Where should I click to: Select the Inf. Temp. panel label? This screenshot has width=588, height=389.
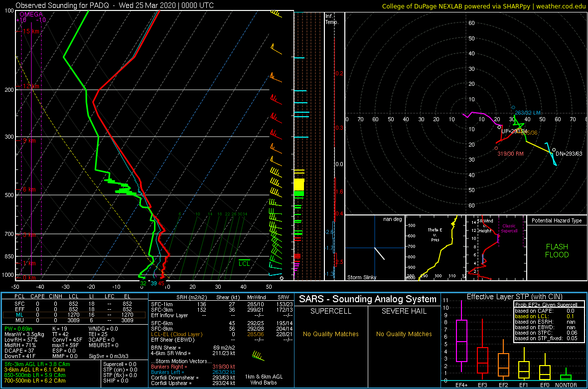pyautogui.click(x=332, y=19)
